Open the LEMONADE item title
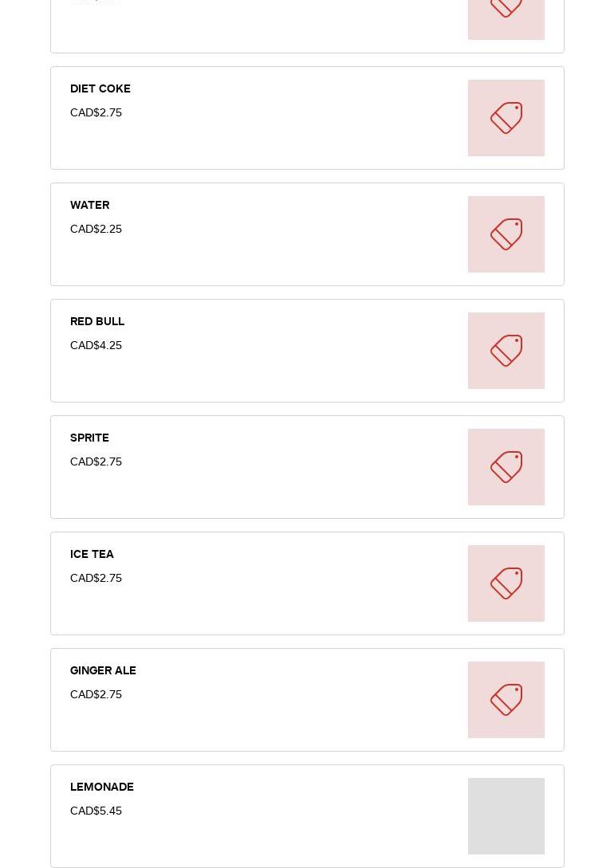Viewport: 614px width, 868px height. (x=102, y=787)
